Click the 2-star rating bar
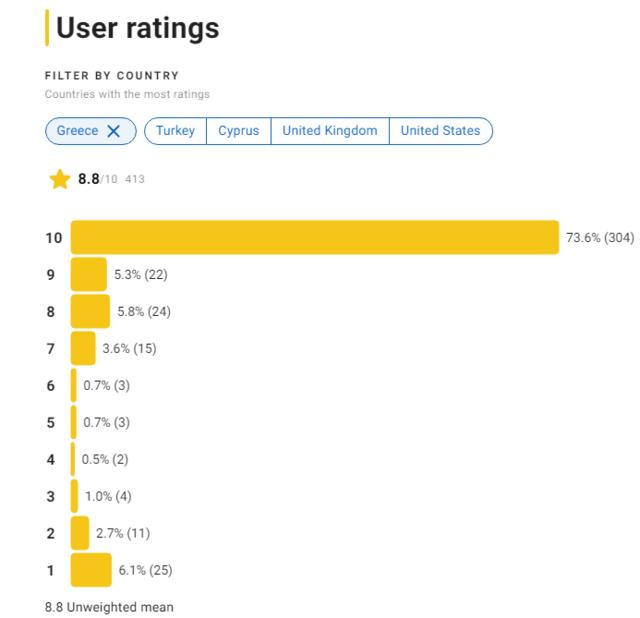This screenshot has height=618, width=640. coord(79,533)
